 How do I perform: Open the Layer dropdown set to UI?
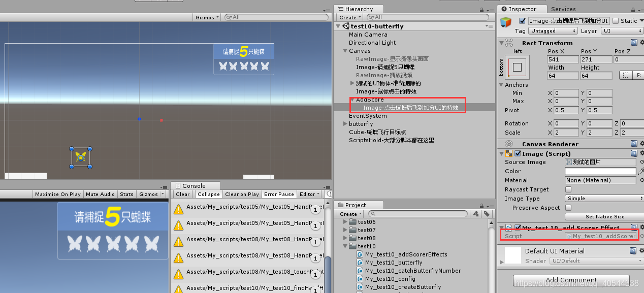pos(622,30)
